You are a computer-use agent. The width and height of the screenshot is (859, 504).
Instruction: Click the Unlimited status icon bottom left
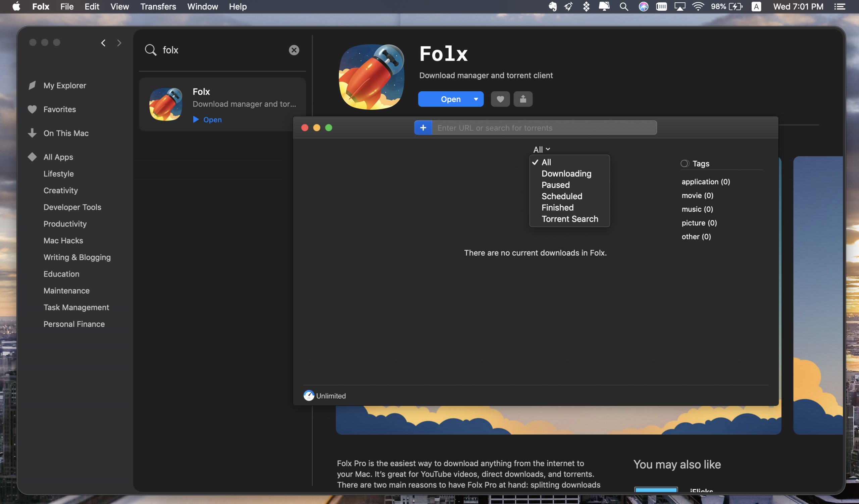click(309, 395)
